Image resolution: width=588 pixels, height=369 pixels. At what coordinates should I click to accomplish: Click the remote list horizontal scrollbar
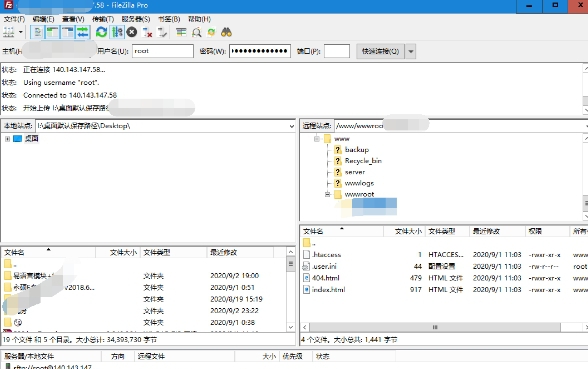point(435,327)
